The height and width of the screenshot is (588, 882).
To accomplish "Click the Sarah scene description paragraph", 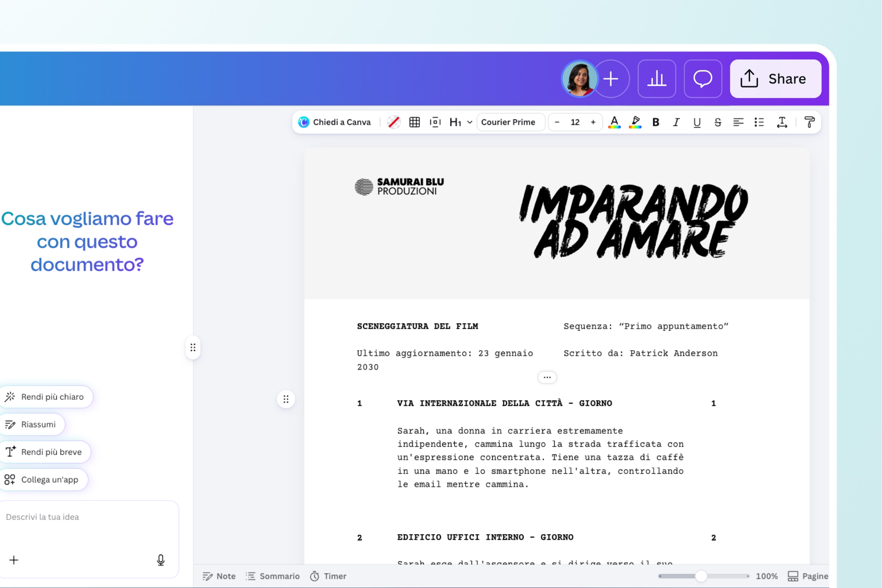I will (x=540, y=457).
